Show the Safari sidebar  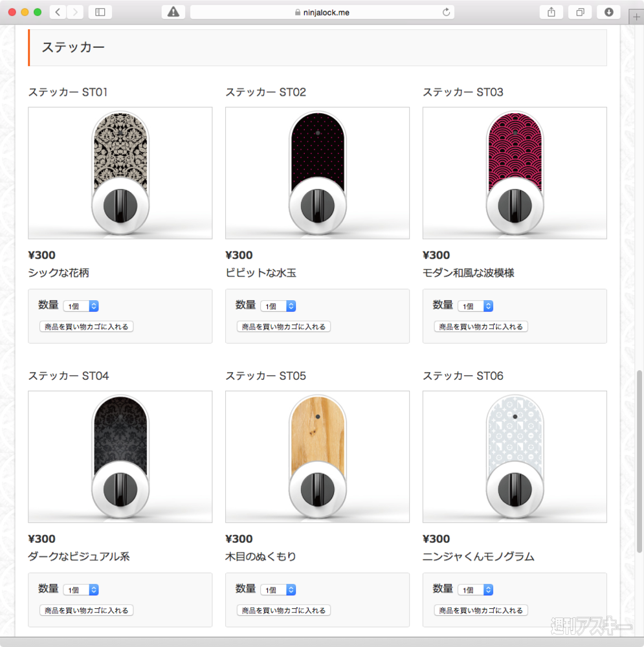100,12
